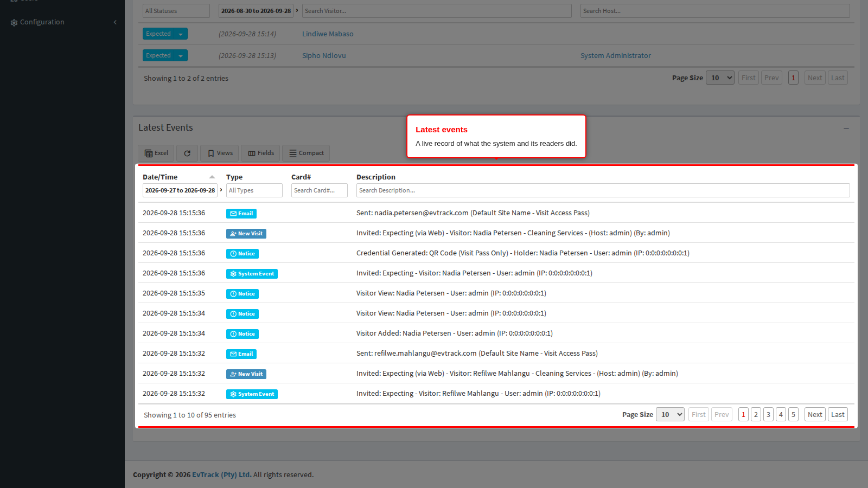Screen dimensions: 868x488
Task: Sort events by Card# column header
Action: pos(301,177)
